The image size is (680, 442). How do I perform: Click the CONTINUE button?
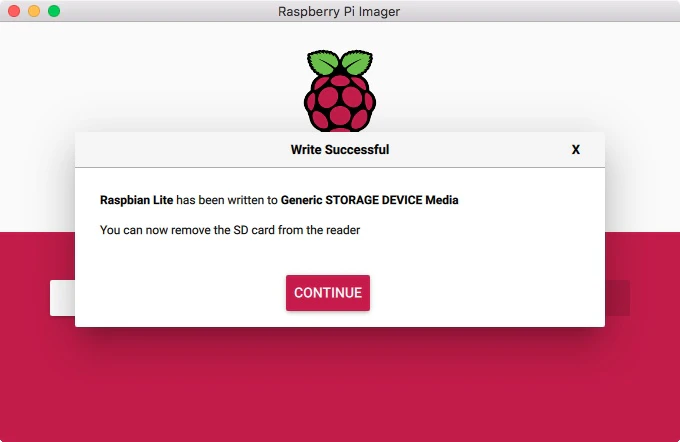(x=328, y=293)
